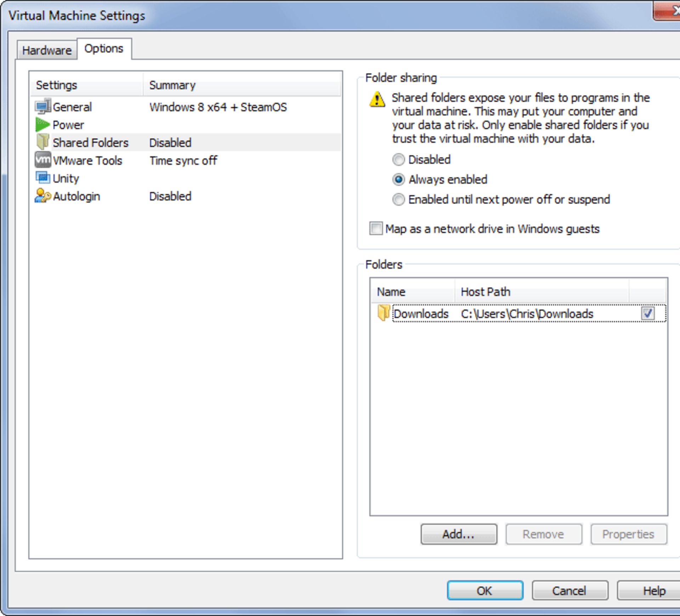Click the C:\Users\Chris\Downloads host path

click(x=527, y=314)
